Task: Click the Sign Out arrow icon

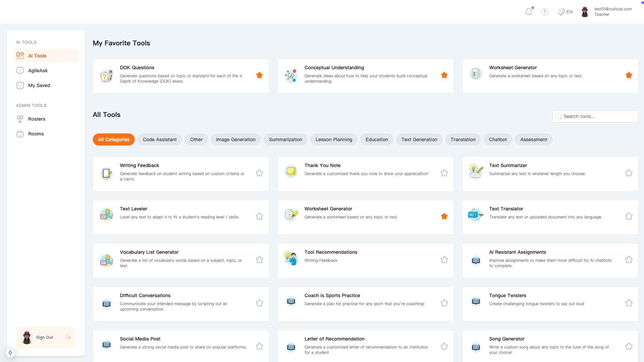Action: (68, 337)
